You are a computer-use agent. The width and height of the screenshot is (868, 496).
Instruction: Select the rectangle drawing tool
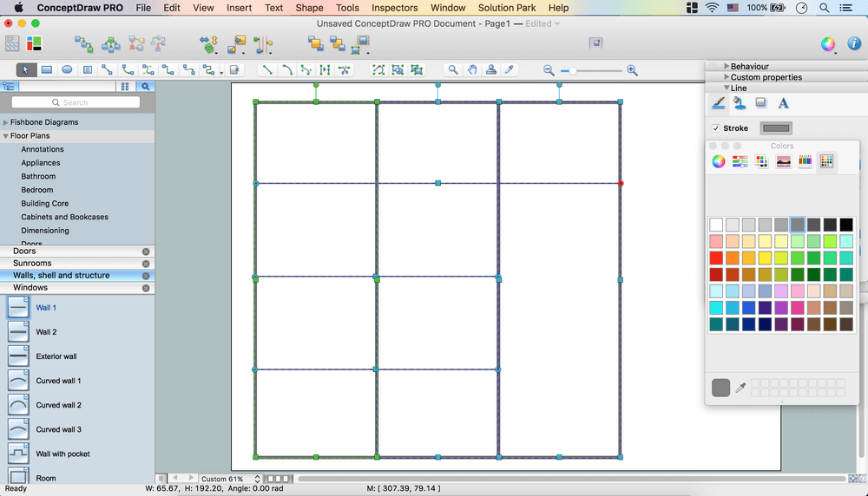[x=47, y=69]
